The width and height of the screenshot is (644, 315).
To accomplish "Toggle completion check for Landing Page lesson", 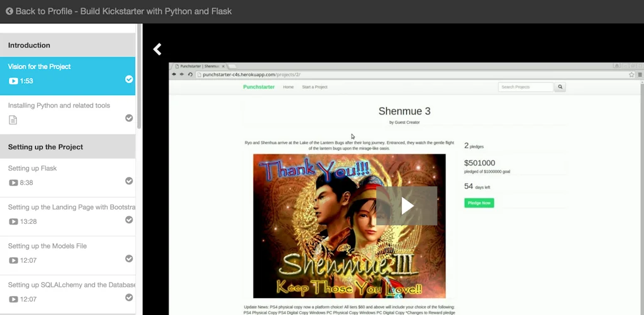I will pyautogui.click(x=129, y=219).
